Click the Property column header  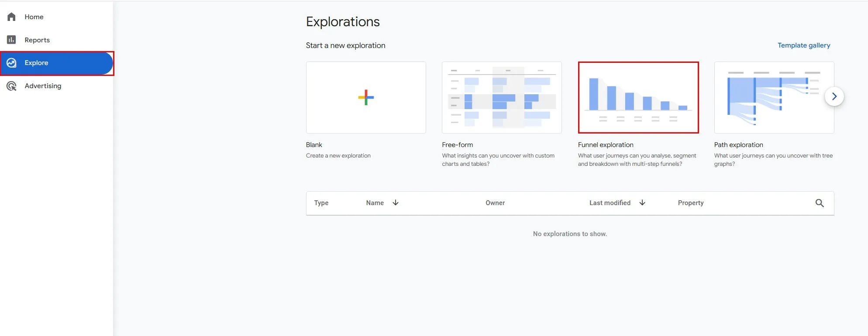691,203
